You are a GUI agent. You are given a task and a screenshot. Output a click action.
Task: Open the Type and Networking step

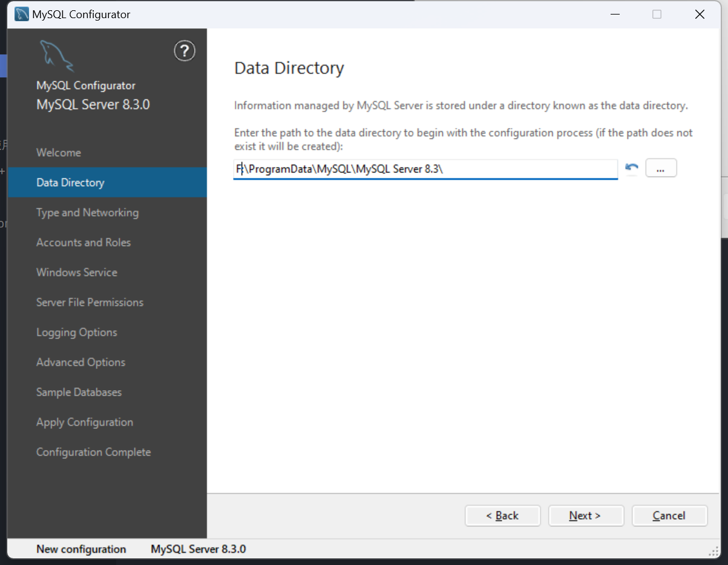(x=87, y=212)
